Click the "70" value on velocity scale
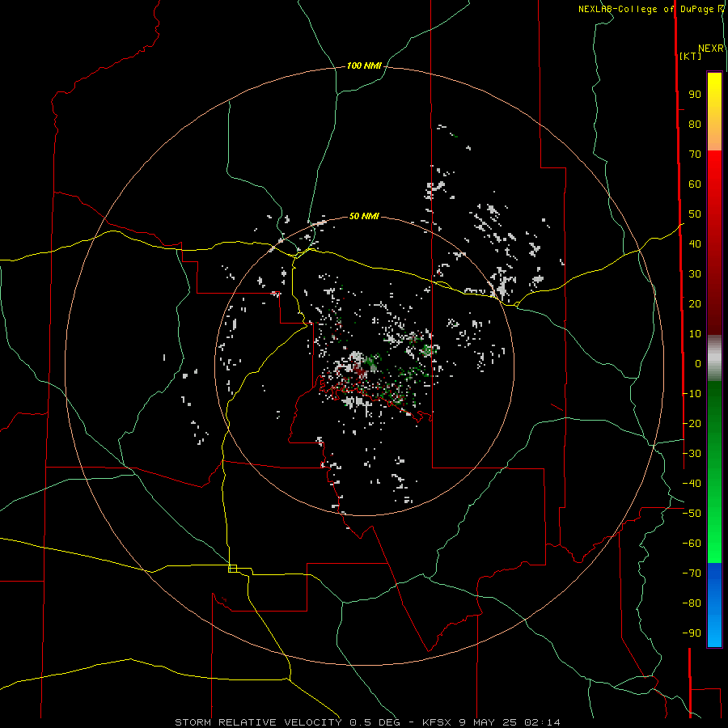 click(x=695, y=154)
